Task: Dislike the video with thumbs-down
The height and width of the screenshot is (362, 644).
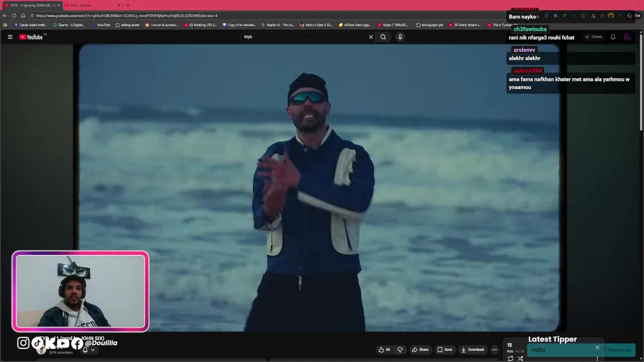Action: click(400, 349)
